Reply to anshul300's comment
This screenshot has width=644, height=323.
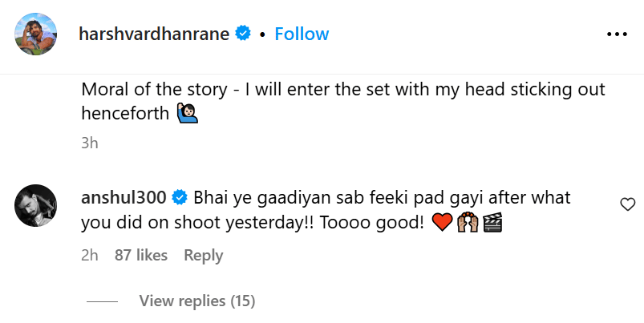pyautogui.click(x=203, y=255)
